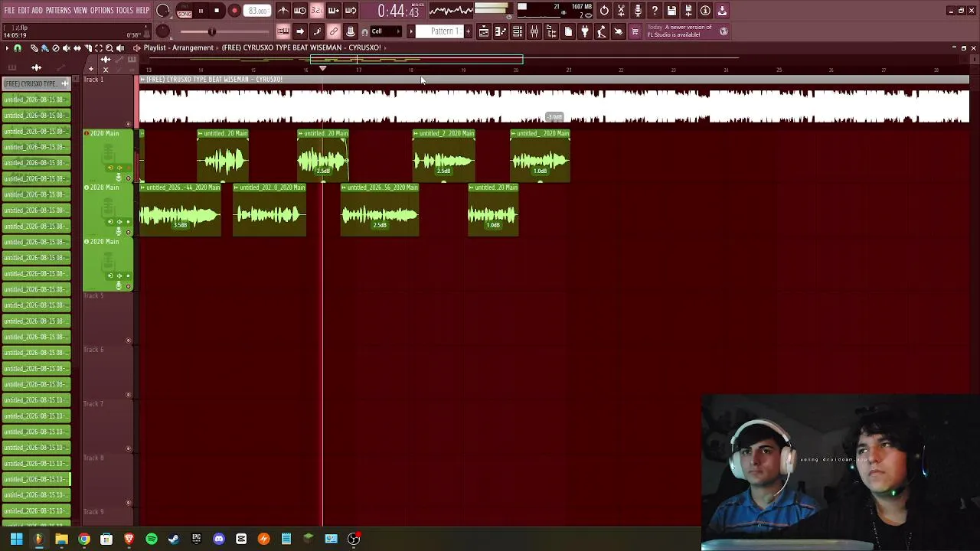
Task: Toggle wait for input before recording
Action: point(300,11)
